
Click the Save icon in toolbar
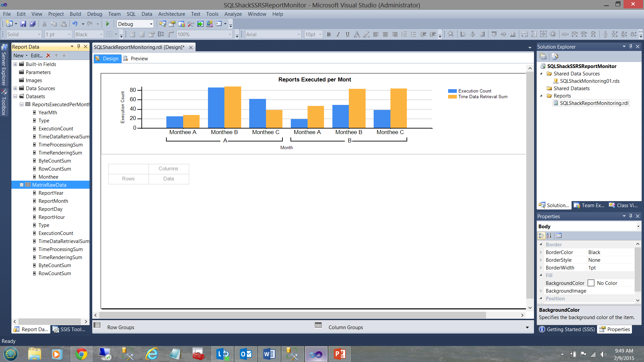[x=23, y=24]
